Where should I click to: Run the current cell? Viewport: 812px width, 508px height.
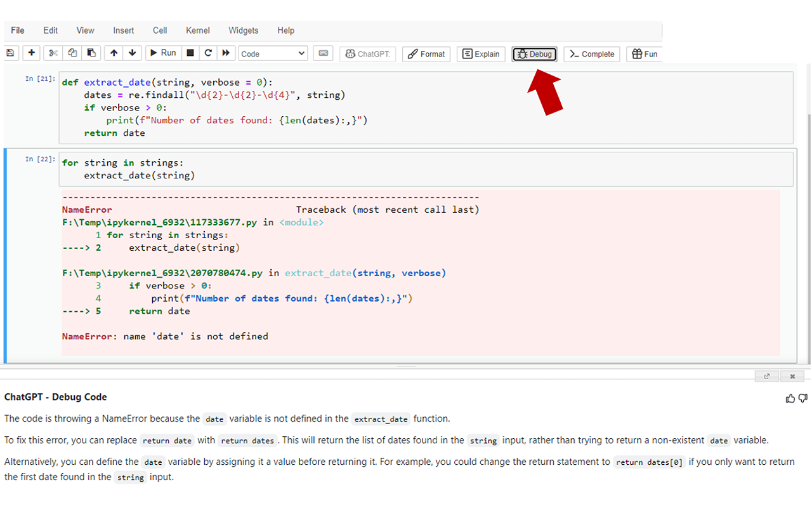[162, 53]
